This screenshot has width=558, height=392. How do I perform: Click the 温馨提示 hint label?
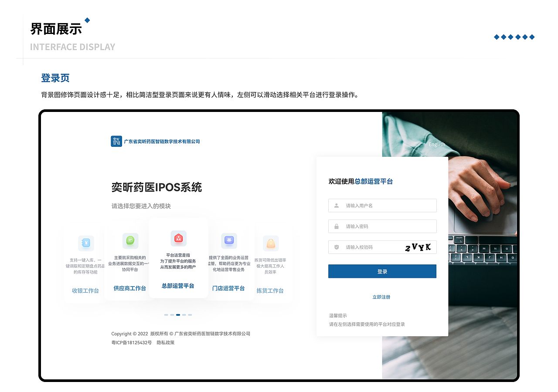click(x=338, y=315)
